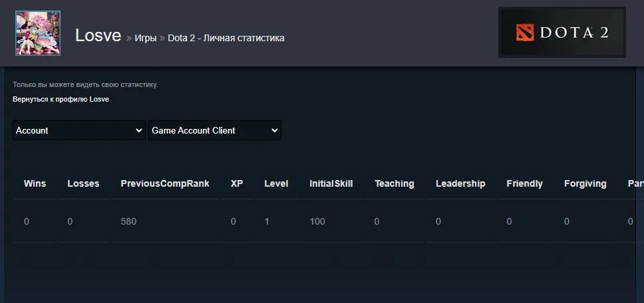644x303 pixels.
Task: Select the PreviousCompRank value 580
Action: coord(128,221)
